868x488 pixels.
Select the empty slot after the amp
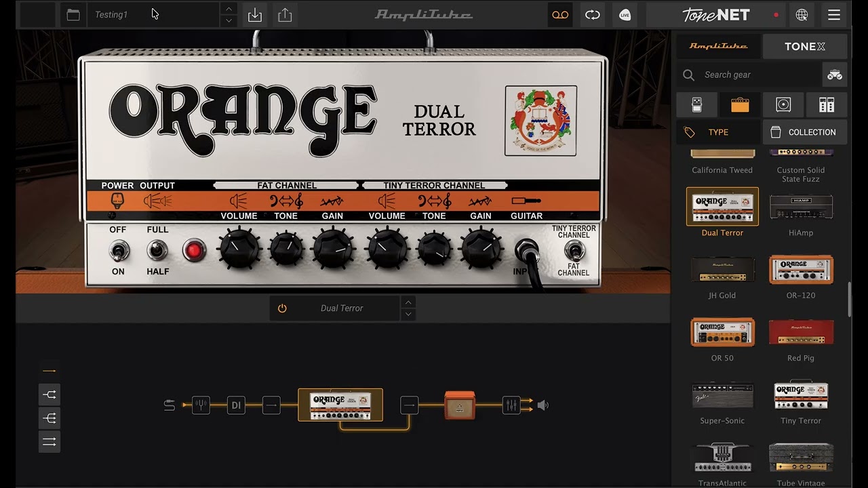coord(410,405)
